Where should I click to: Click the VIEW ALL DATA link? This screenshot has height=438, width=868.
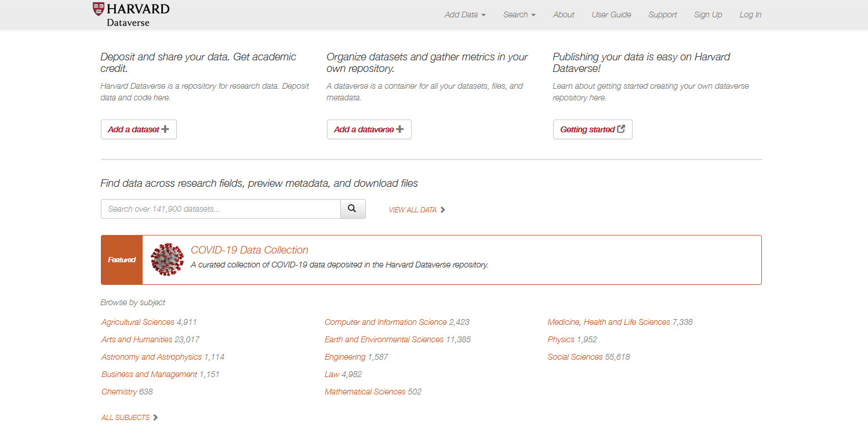417,210
